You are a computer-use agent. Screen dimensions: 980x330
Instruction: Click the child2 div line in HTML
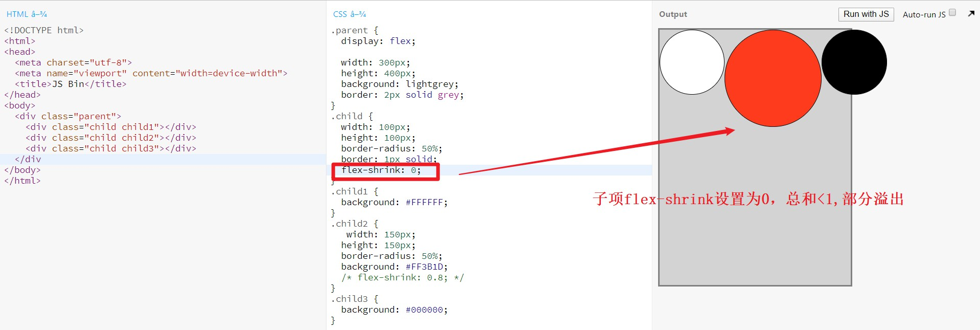(x=111, y=138)
